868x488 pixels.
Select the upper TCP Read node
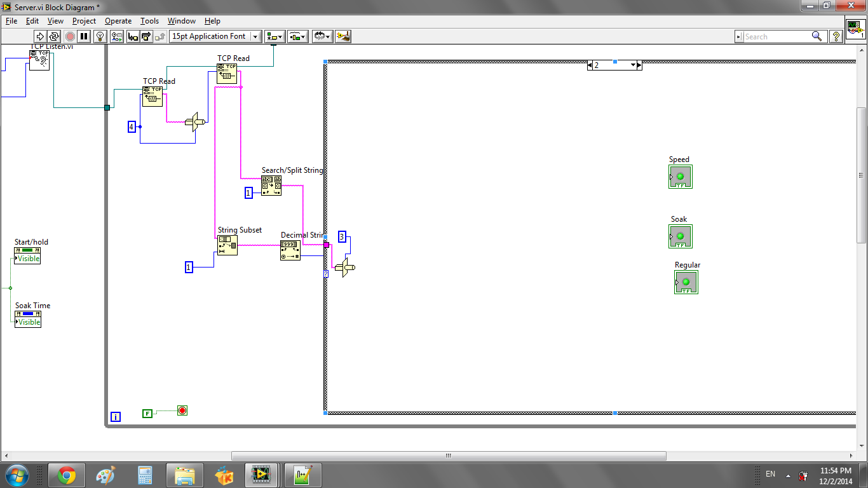[x=227, y=73]
